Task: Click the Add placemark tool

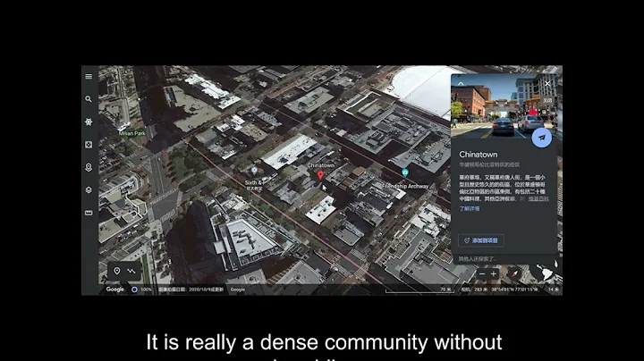Action: click(x=117, y=271)
